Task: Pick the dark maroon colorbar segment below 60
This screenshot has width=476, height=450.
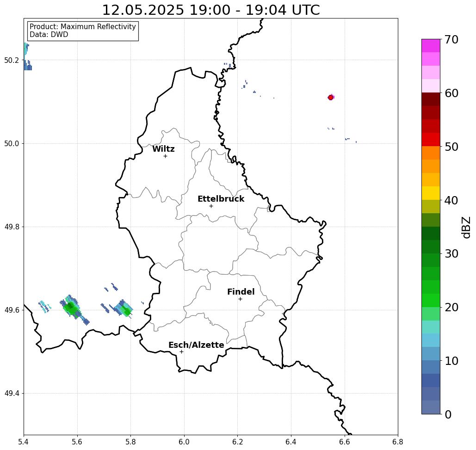Action: [x=431, y=99]
